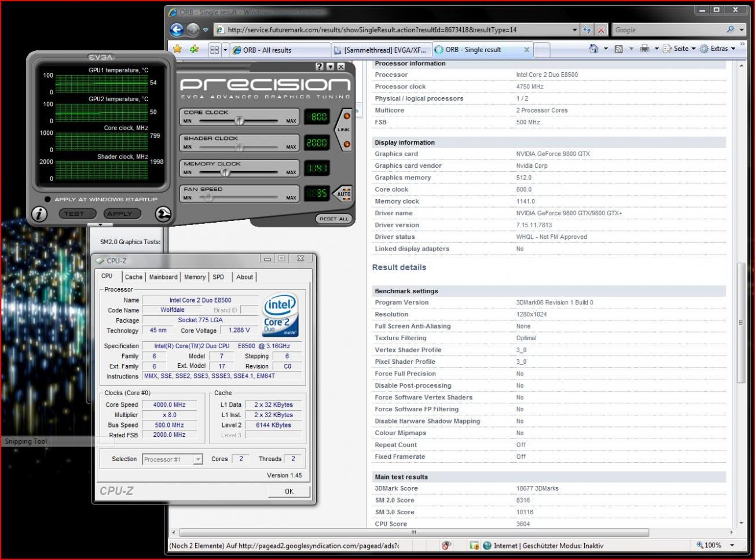Open the zoom level dropdown in status bar
755x560 pixels.
(x=732, y=545)
